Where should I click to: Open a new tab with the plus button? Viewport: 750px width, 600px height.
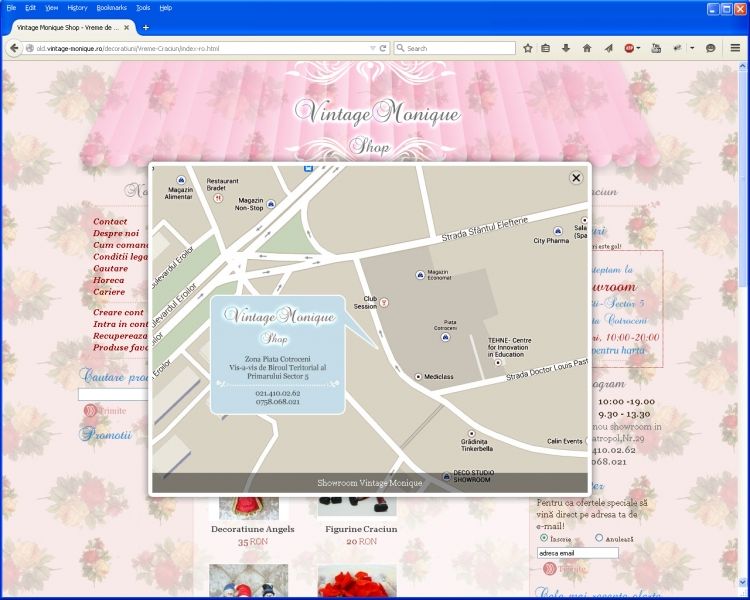[x=145, y=27]
